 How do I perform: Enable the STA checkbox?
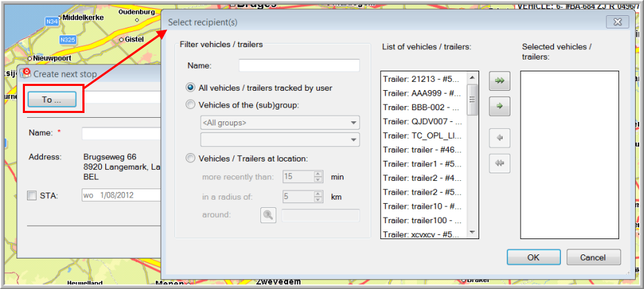click(x=32, y=196)
